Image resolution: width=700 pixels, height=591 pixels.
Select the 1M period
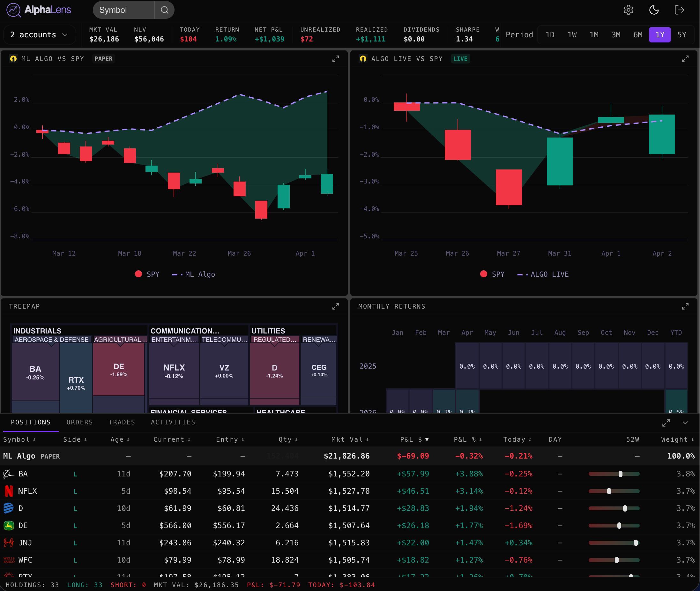(x=594, y=35)
